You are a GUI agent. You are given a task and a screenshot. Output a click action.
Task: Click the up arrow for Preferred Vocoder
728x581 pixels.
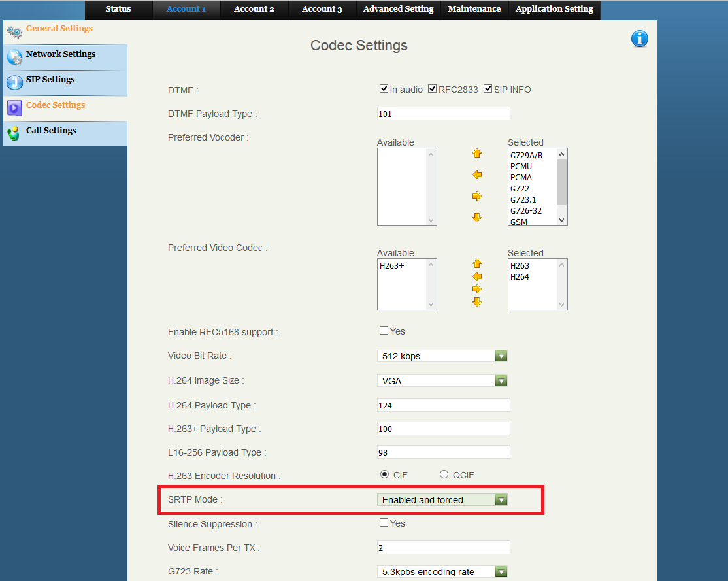pyautogui.click(x=477, y=153)
